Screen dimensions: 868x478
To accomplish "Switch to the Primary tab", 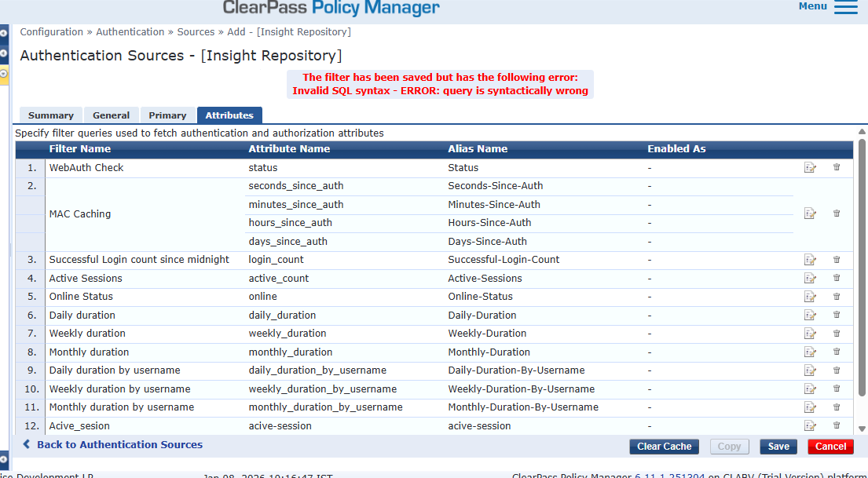I will 167,115.
